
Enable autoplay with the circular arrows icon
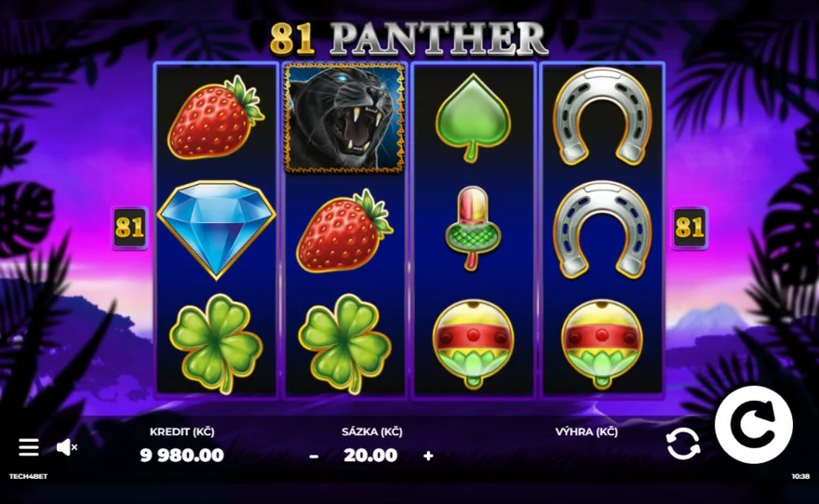coord(683,444)
